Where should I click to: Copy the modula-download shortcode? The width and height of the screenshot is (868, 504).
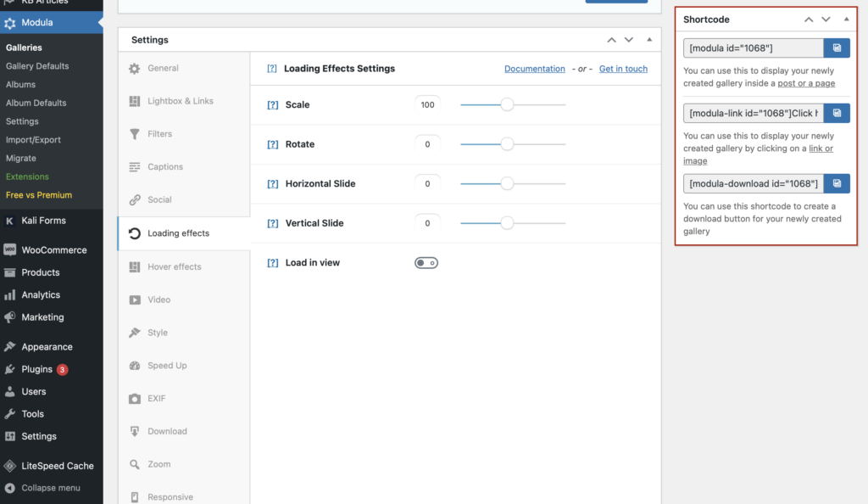pyautogui.click(x=837, y=183)
